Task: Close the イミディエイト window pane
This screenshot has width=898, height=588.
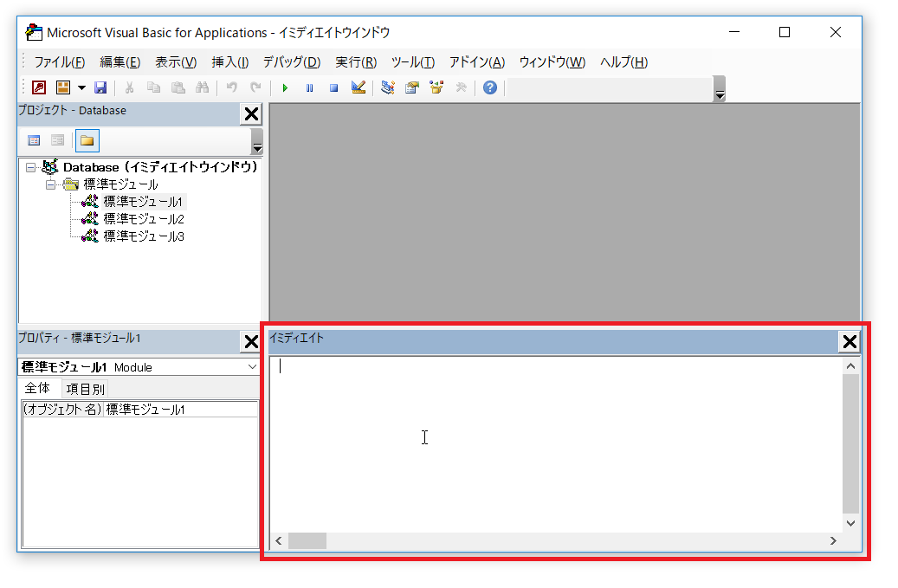Action: coord(850,342)
